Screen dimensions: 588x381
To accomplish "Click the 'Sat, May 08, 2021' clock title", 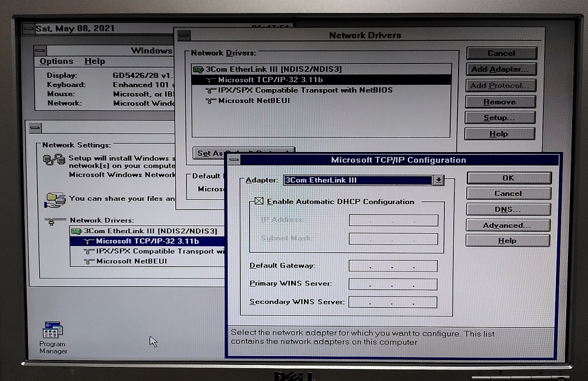I will [75, 29].
